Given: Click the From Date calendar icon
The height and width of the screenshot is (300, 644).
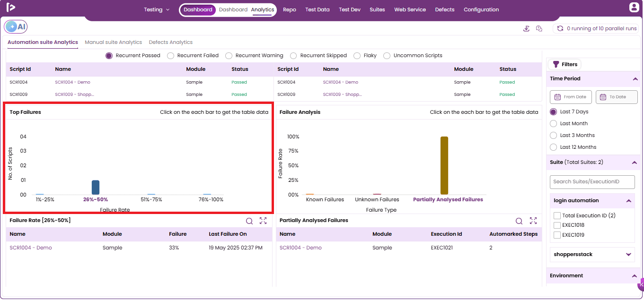Looking at the screenshot, I should (557, 97).
